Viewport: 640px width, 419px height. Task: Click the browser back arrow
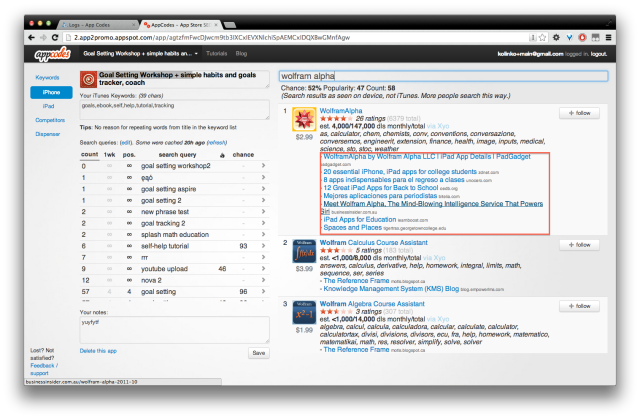click(x=31, y=38)
